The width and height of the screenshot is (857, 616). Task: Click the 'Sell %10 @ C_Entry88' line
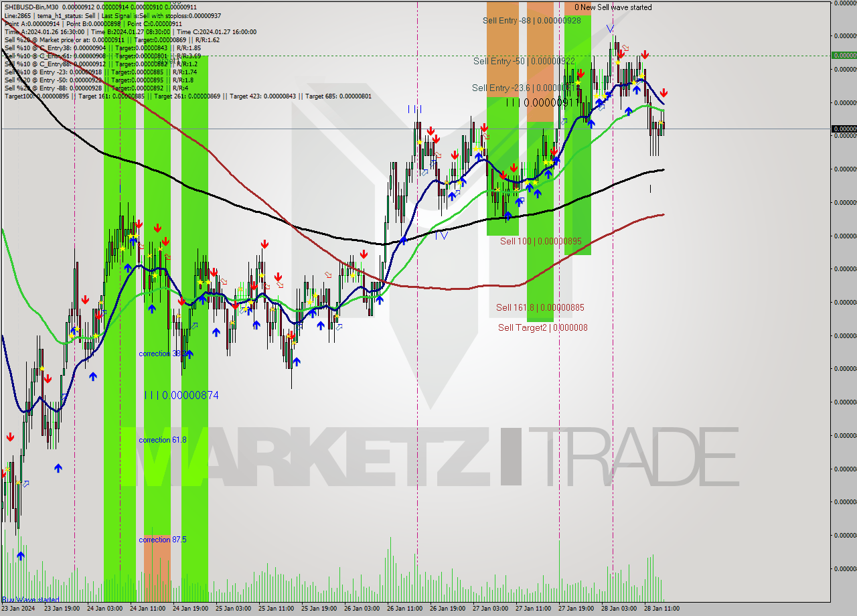pos(100,64)
